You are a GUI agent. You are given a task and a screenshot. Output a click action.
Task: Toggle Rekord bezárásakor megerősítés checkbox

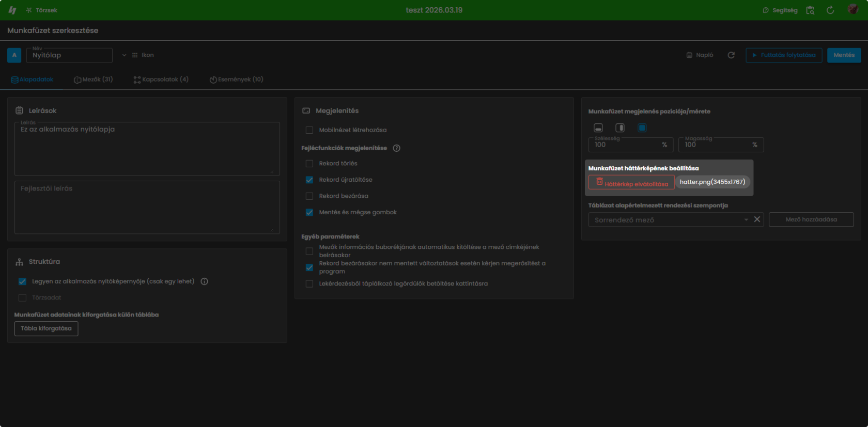(x=309, y=267)
